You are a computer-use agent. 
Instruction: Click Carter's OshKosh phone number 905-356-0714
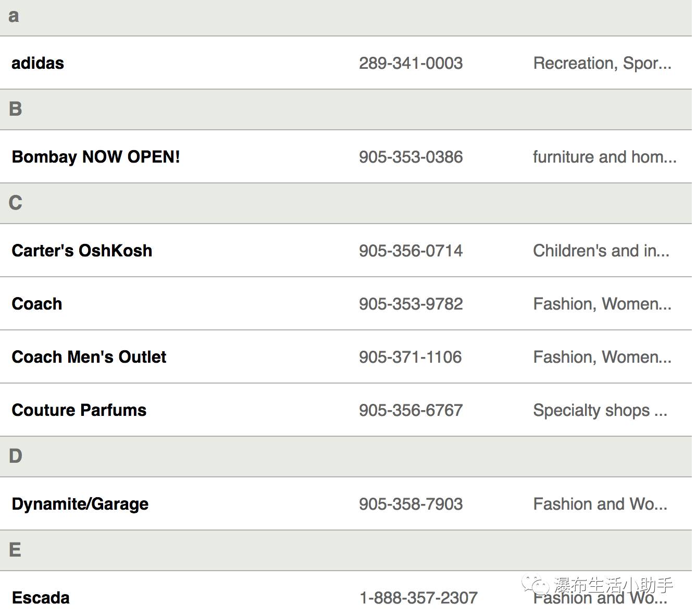click(x=411, y=251)
